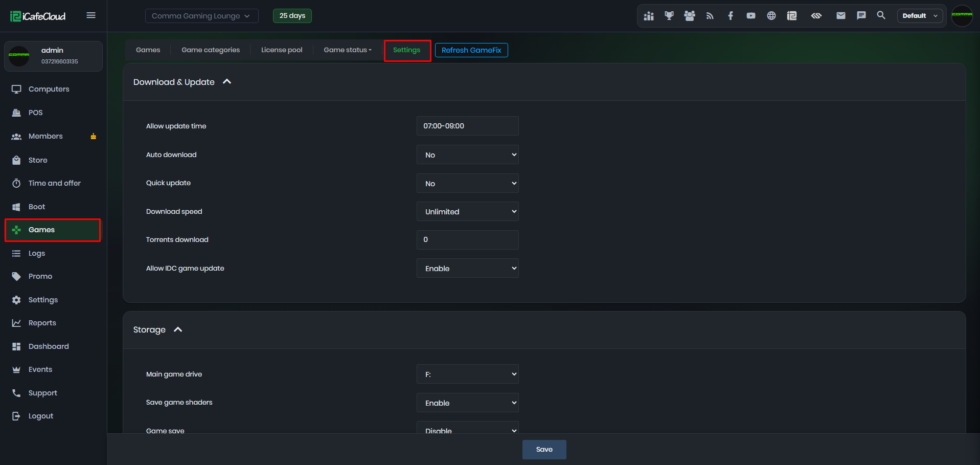The height and width of the screenshot is (465, 980).
Task: Open Store in the sidebar
Action: (x=38, y=160)
